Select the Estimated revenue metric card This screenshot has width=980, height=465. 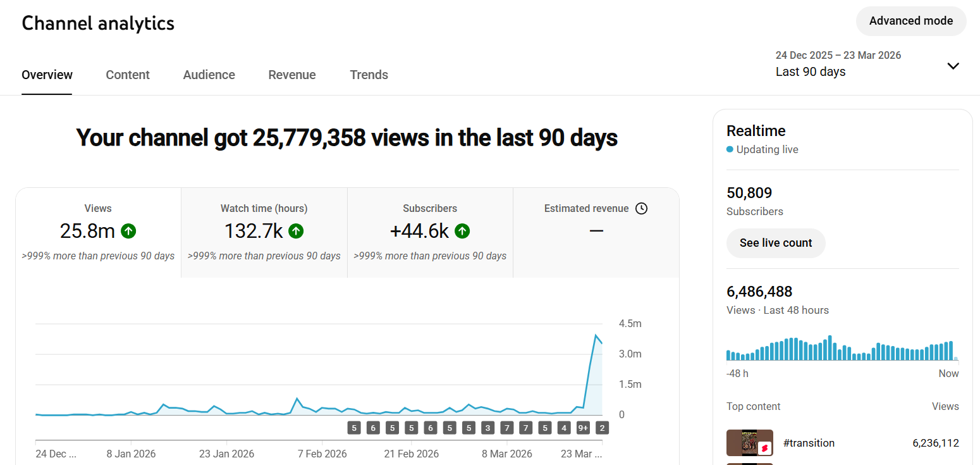(596, 232)
